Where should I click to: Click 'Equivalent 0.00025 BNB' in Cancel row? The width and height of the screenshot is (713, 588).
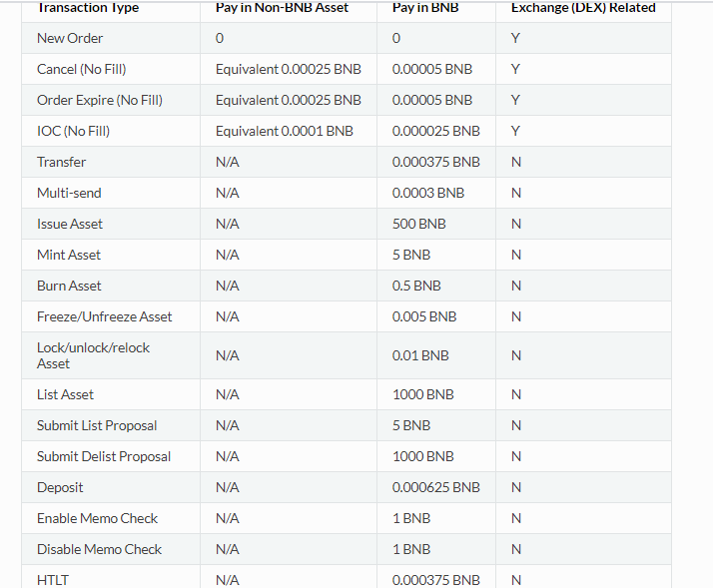pyautogui.click(x=289, y=69)
